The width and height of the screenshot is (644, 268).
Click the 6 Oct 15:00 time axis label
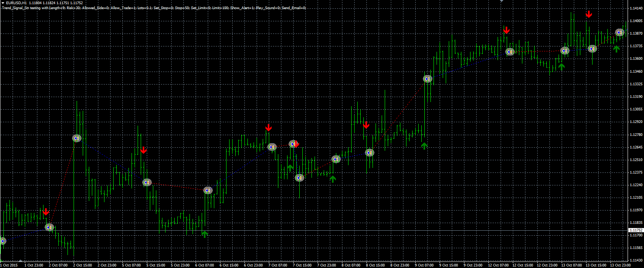point(229,265)
